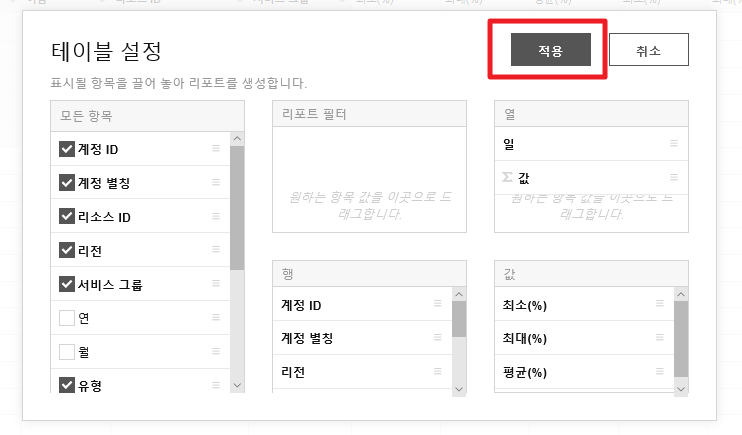Click the drag handle of Σ 값 item

coord(674,177)
